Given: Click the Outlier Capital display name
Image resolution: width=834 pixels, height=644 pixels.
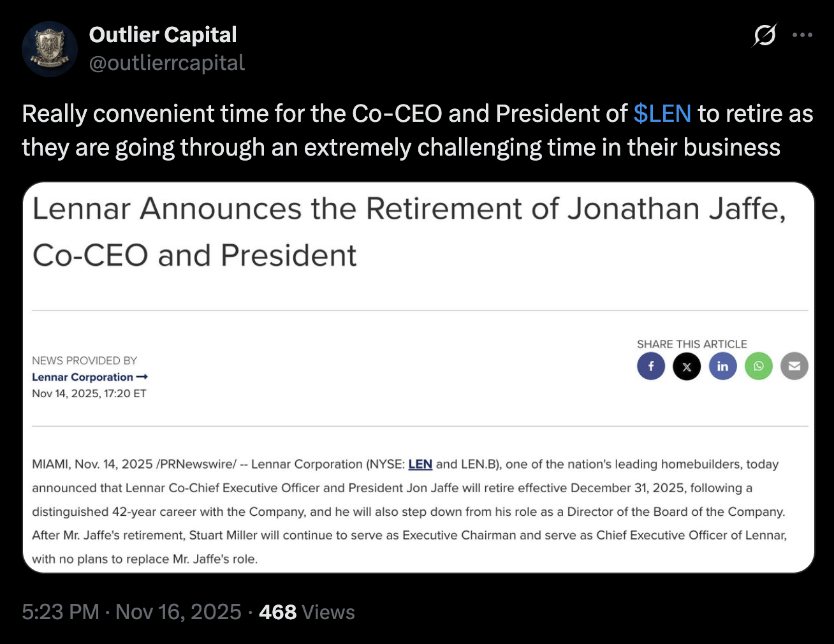Looking at the screenshot, I should point(163,34).
